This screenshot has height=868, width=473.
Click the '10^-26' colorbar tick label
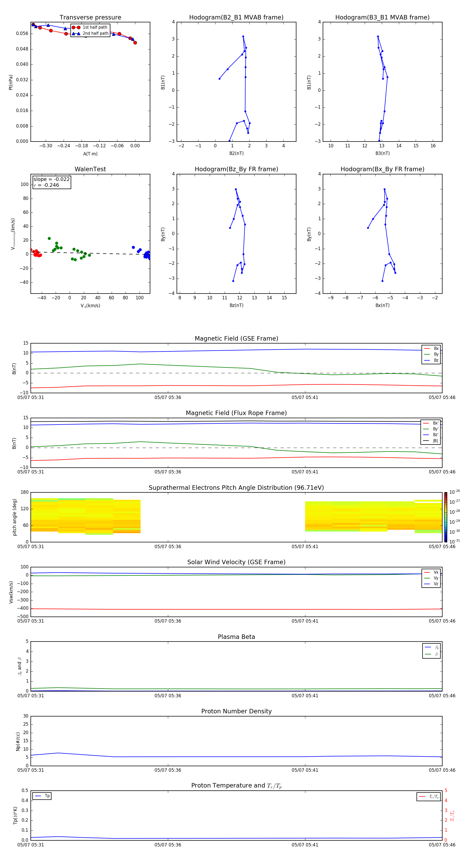click(x=455, y=492)
